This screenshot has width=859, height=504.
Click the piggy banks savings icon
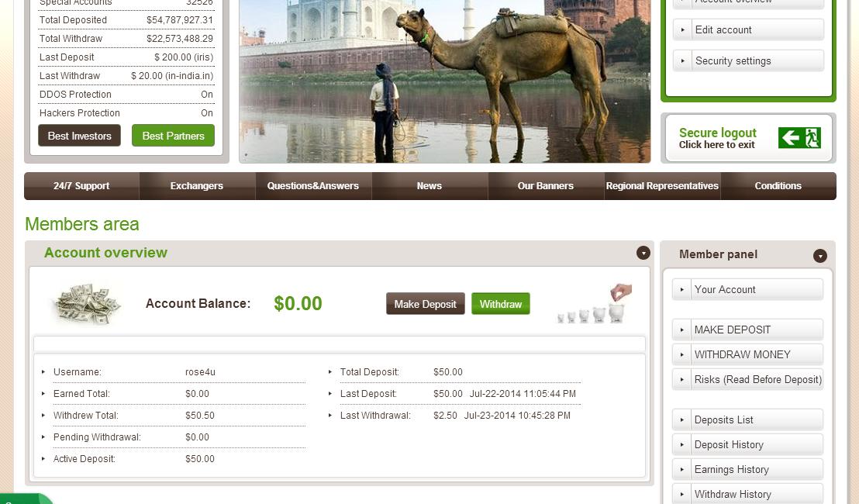pos(594,303)
